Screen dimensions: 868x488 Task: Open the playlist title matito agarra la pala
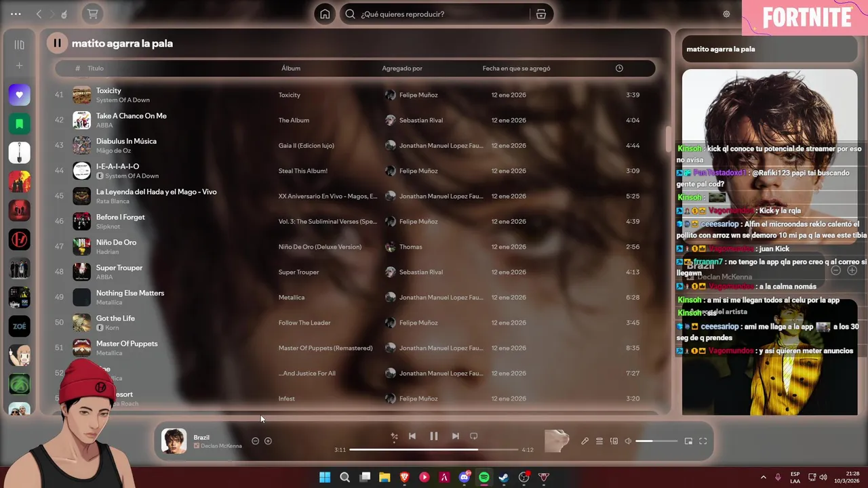coord(122,43)
